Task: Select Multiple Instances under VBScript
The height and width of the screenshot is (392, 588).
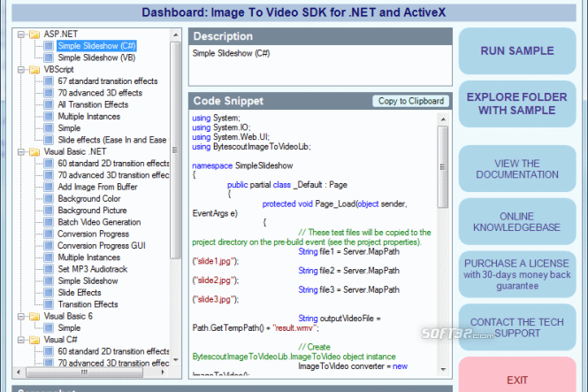Action: point(89,117)
